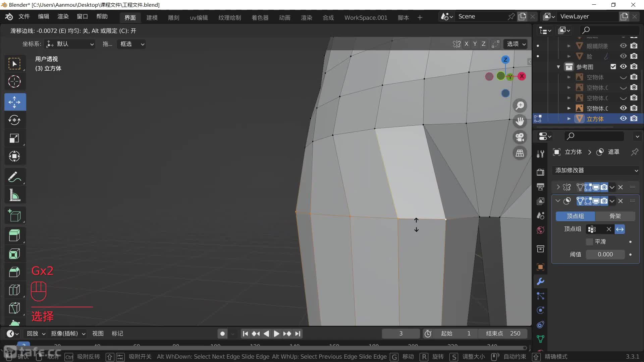Select the Extrude Region tool
The image size is (644, 362).
click(15, 236)
